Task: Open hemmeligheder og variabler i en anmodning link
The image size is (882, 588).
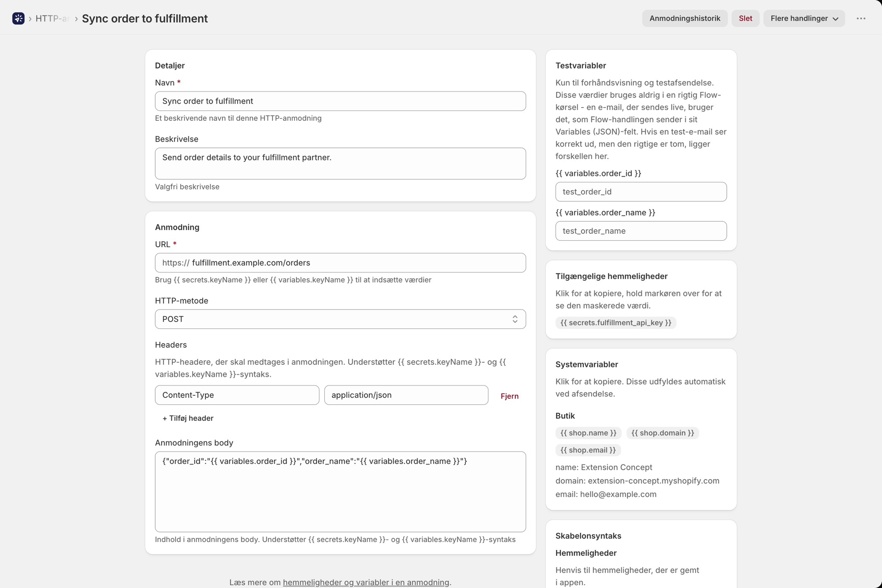Action: (x=366, y=582)
